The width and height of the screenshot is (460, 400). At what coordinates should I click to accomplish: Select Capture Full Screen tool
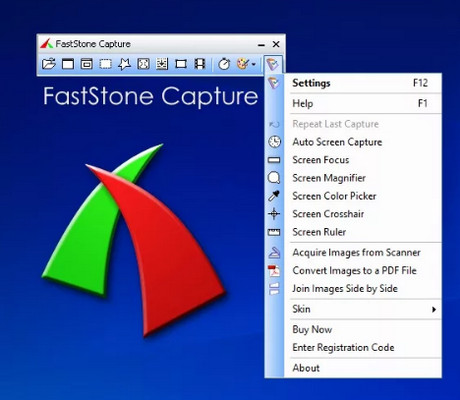pos(143,63)
